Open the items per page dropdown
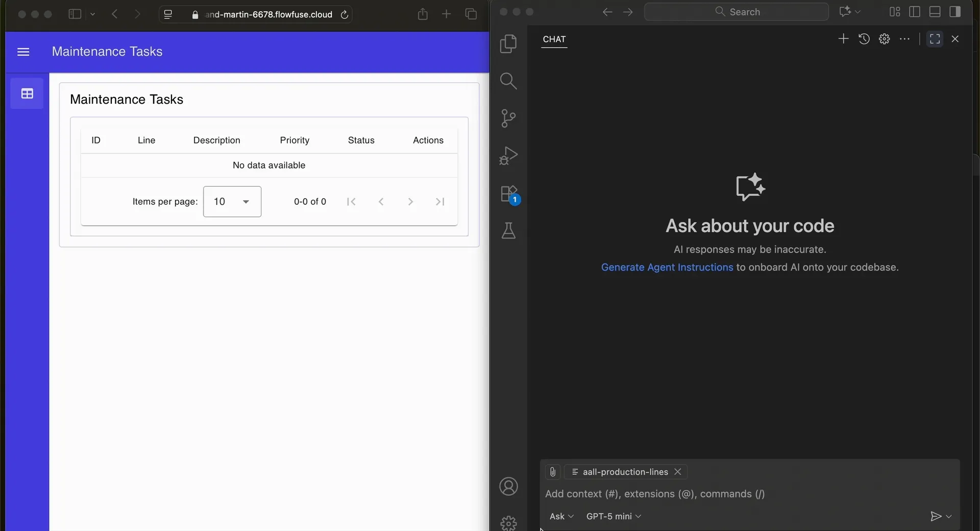Viewport: 980px width, 531px height. [232, 201]
